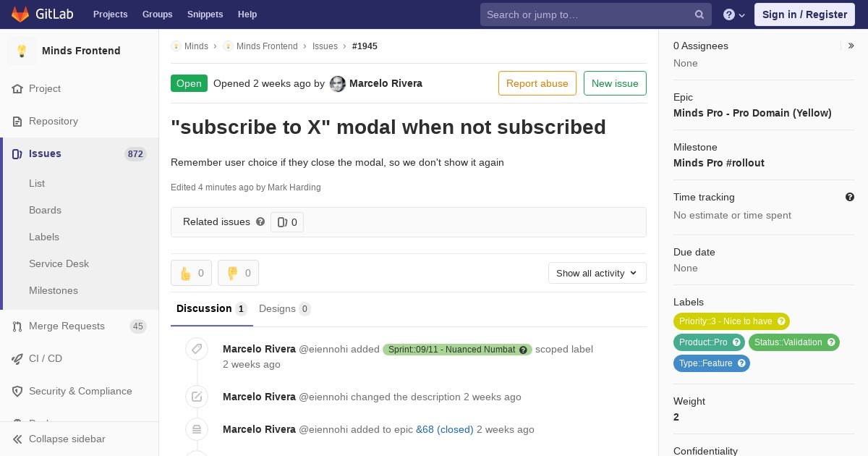Give a thumbs down reaction
This screenshot has width=868, height=456.
tap(238, 273)
